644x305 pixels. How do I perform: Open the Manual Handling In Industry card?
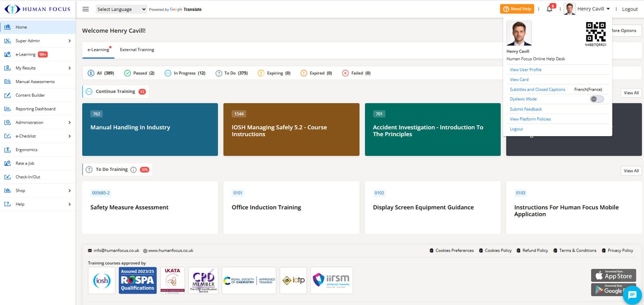click(x=150, y=129)
